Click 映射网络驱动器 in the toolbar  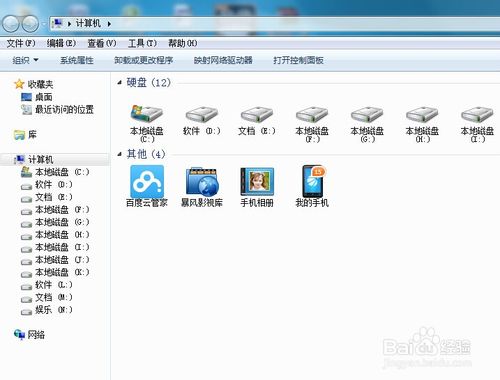(x=223, y=60)
